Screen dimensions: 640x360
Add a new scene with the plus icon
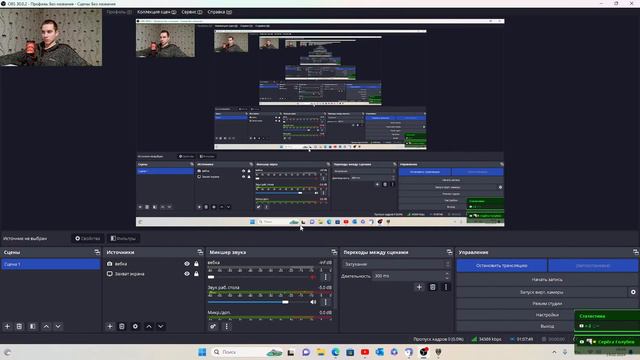tap(7, 327)
